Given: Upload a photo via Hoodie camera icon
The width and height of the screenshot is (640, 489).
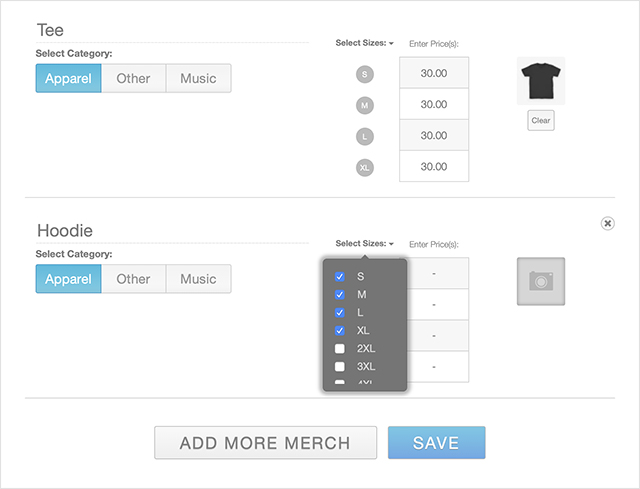Looking at the screenshot, I should pyautogui.click(x=541, y=282).
